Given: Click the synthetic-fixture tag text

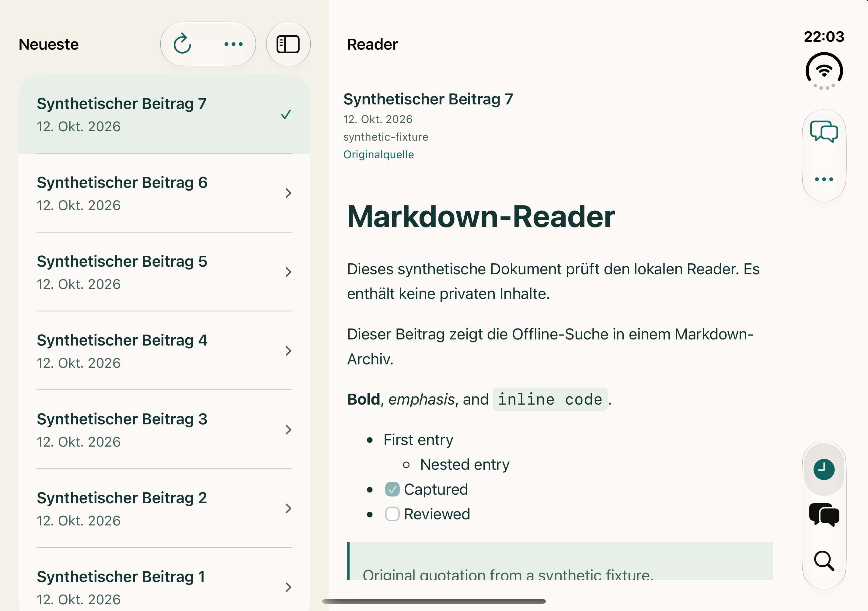Looking at the screenshot, I should [385, 137].
